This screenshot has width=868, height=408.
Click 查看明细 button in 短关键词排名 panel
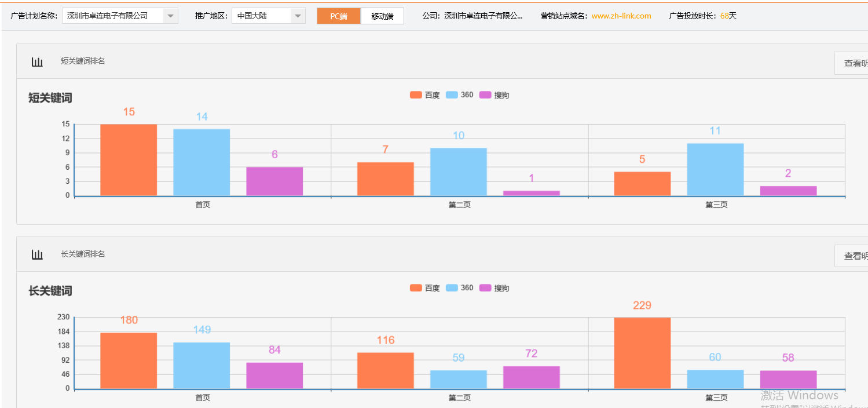pos(855,64)
